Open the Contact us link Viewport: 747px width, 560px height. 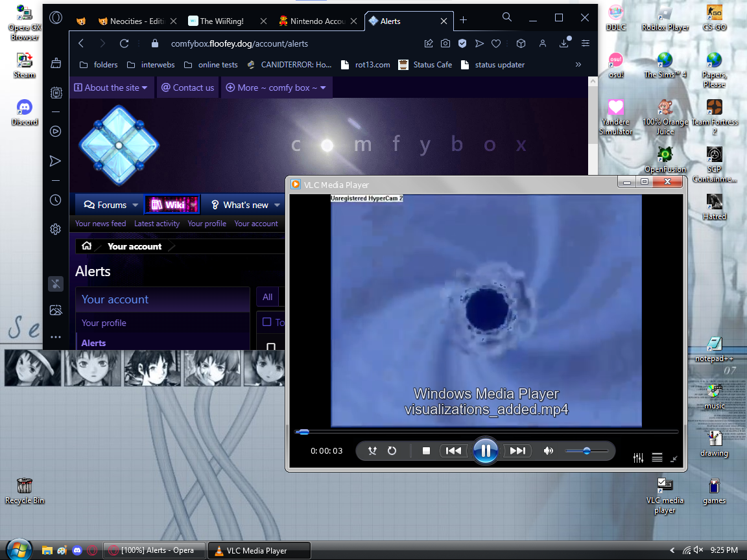(x=187, y=87)
